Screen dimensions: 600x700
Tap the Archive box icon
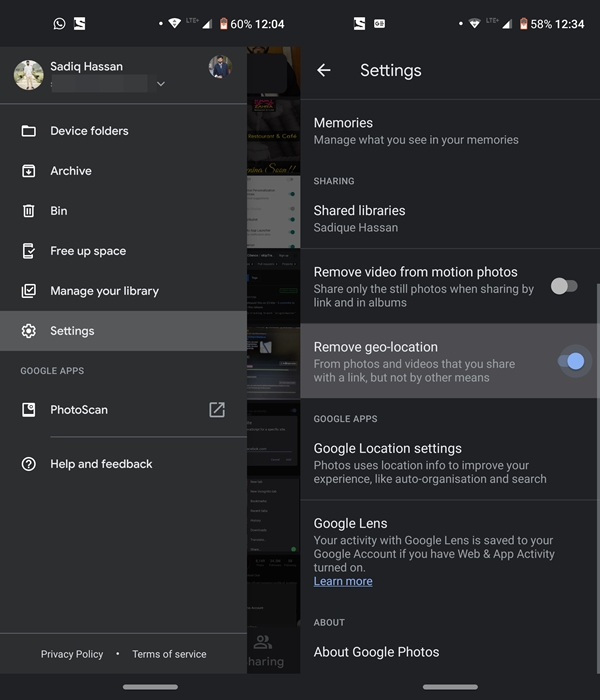(29, 171)
